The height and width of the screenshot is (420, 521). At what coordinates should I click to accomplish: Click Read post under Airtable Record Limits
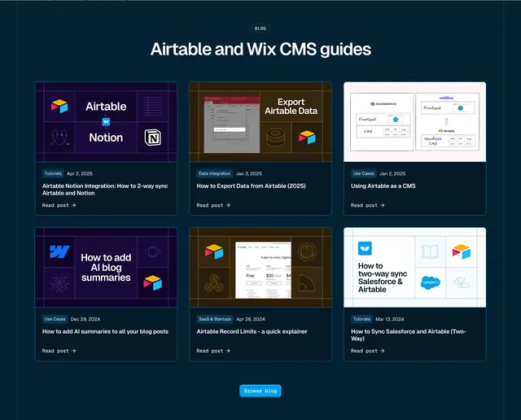point(213,351)
